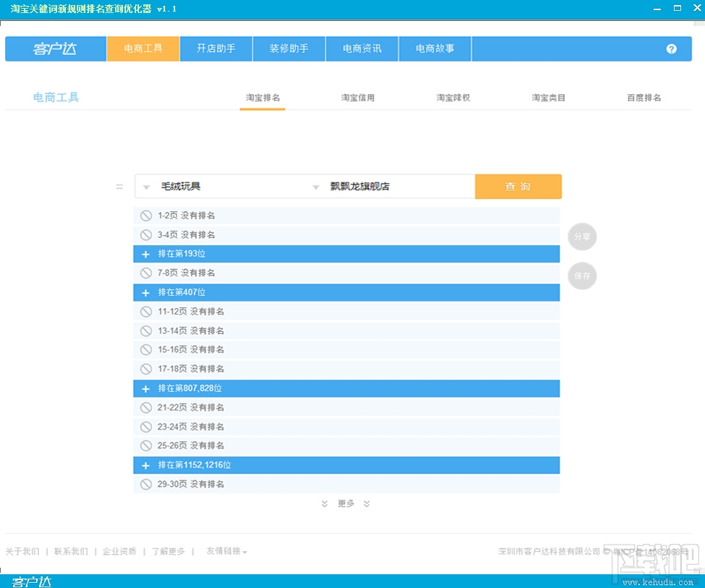
Task: Switch to 装修助手 navigation tab
Action: (289, 48)
